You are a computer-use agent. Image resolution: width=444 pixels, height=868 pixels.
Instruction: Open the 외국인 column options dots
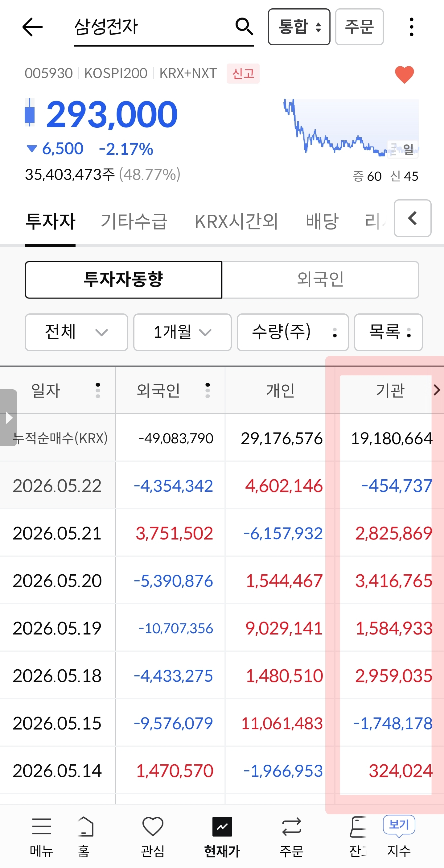(208, 390)
